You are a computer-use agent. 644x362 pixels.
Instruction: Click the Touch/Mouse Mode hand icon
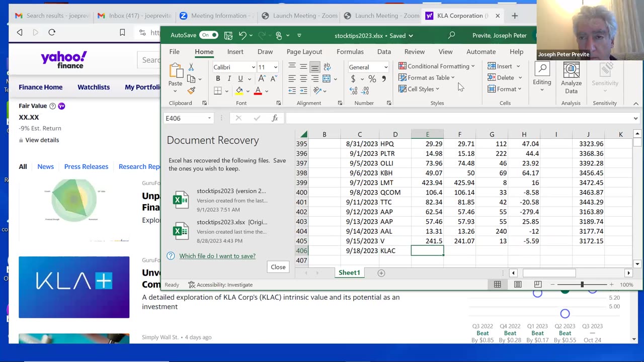279,35
